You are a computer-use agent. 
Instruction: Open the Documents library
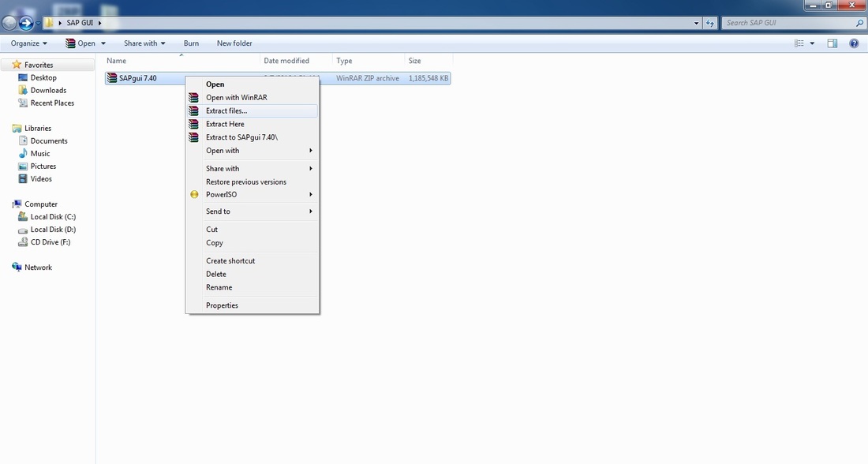49,140
